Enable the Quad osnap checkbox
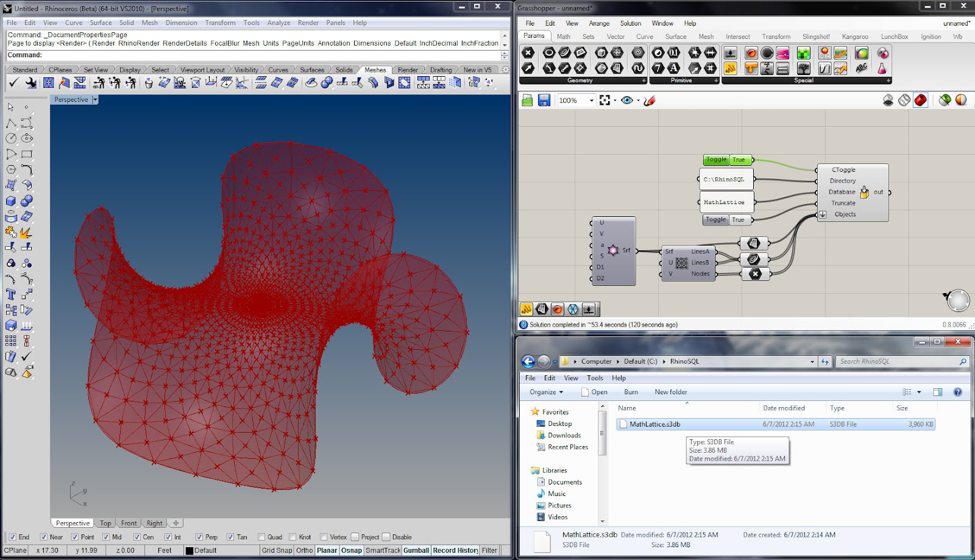 tap(261, 537)
